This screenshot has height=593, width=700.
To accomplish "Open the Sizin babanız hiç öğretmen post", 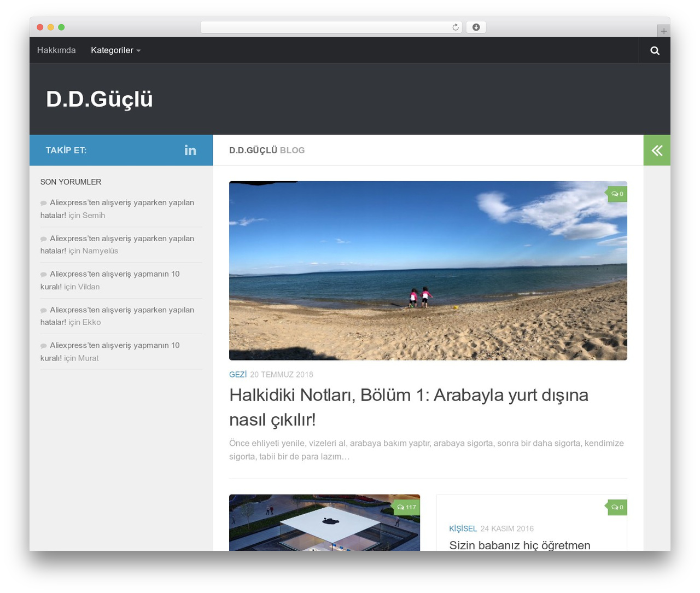I will (x=520, y=545).
